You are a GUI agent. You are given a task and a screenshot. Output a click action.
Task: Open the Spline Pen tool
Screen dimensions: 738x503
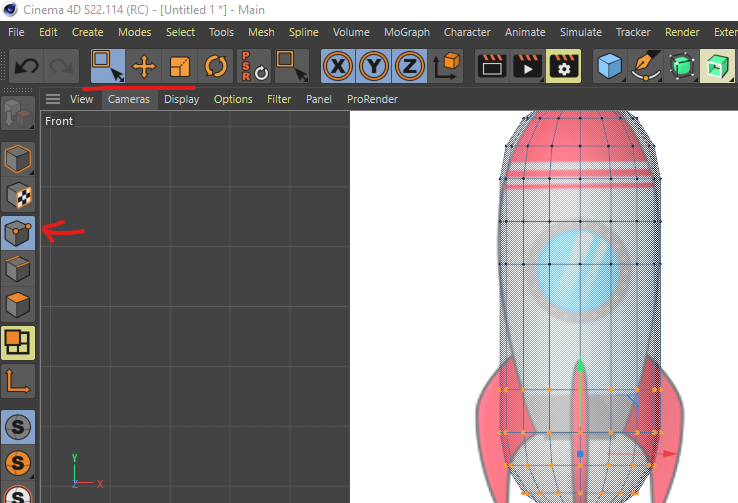click(646, 66)
